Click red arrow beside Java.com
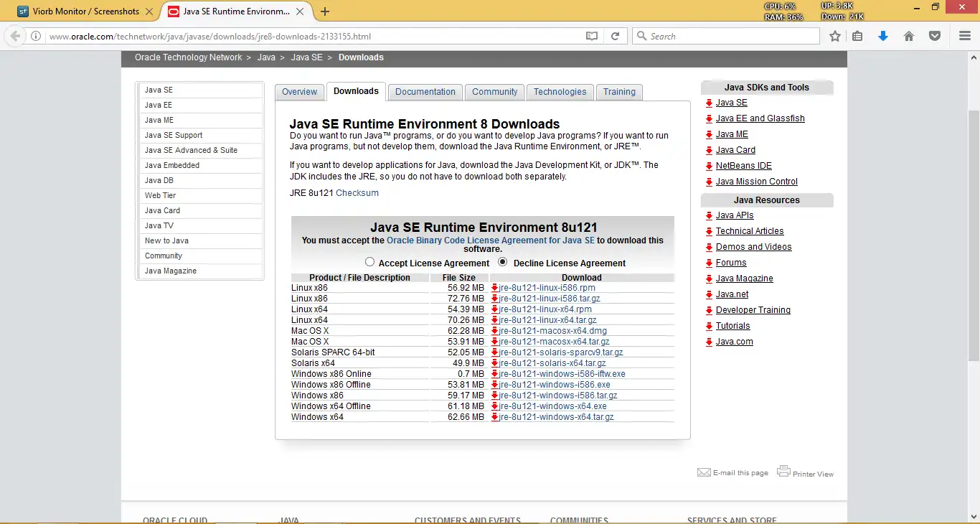 point(709,342)
